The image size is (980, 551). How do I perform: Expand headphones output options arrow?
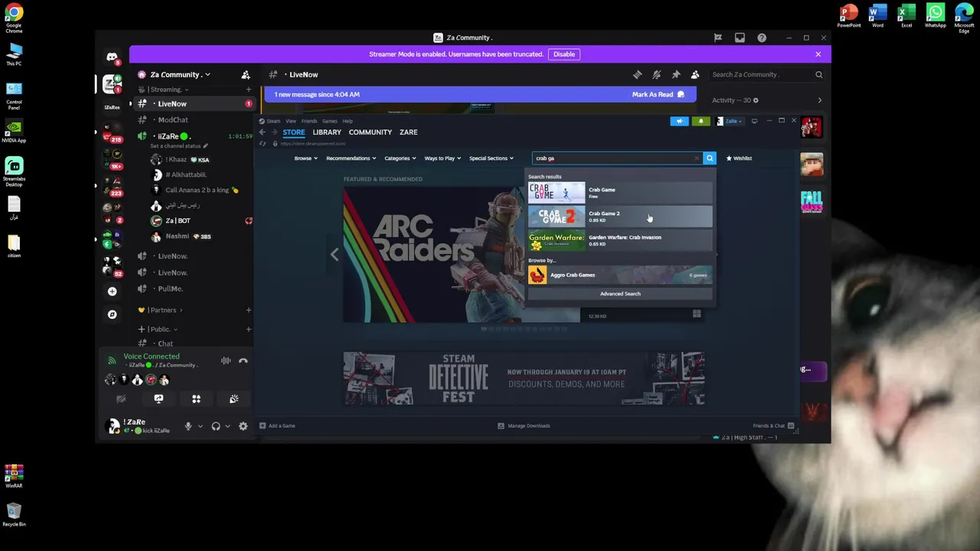[x=227, y=426]
